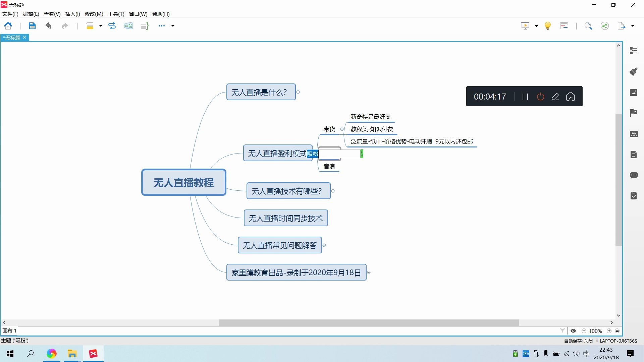
Task: Click the green share icon
Action: [x=605, y=26]
